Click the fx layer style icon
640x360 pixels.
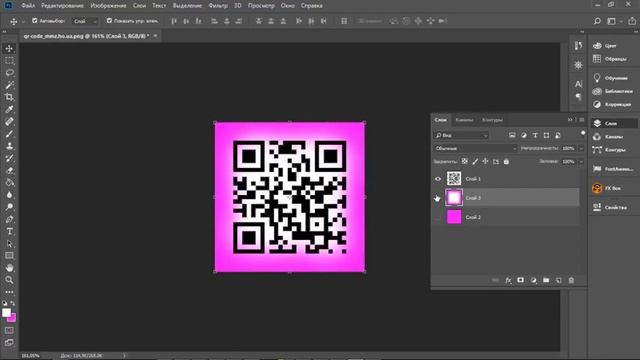tap(508, 280)
